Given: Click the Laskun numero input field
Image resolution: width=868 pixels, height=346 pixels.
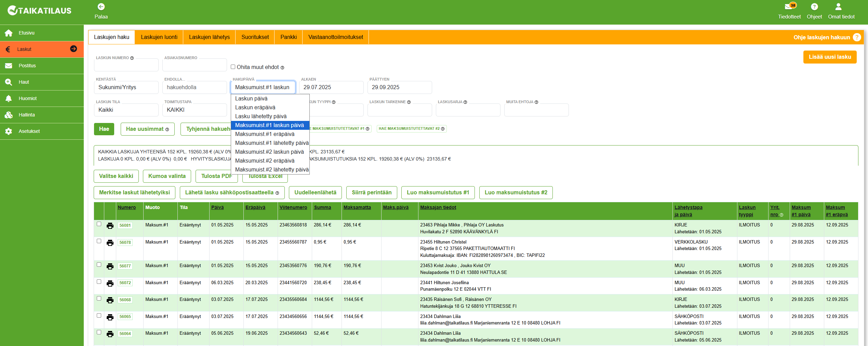Looking at the screenshot, I should [x=126, y=65].
